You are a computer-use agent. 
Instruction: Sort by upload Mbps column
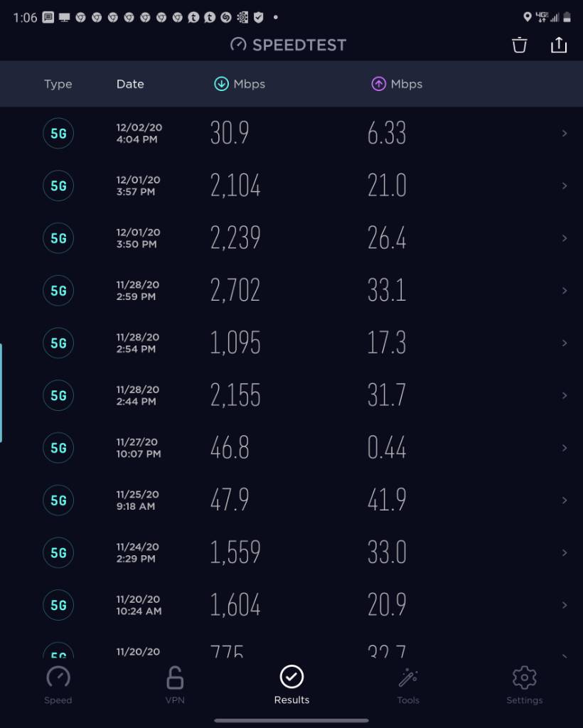pyautogui.click(x=397, y=84)
